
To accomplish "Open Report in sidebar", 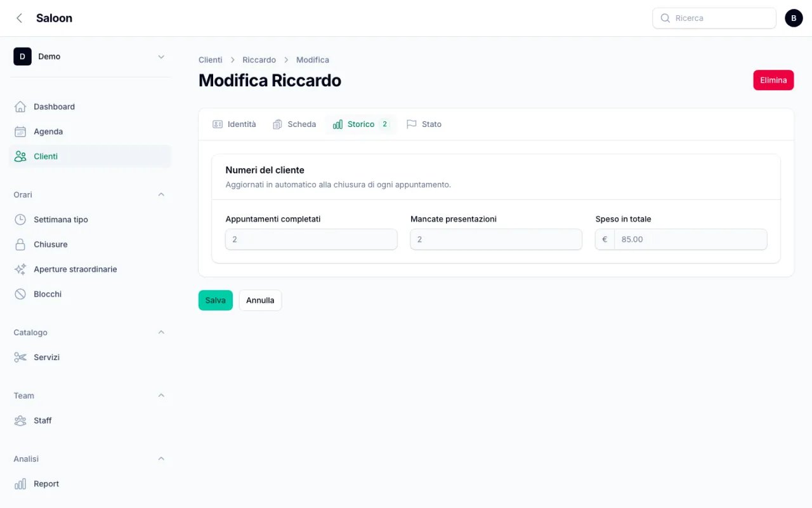I will tap(90, 484).
